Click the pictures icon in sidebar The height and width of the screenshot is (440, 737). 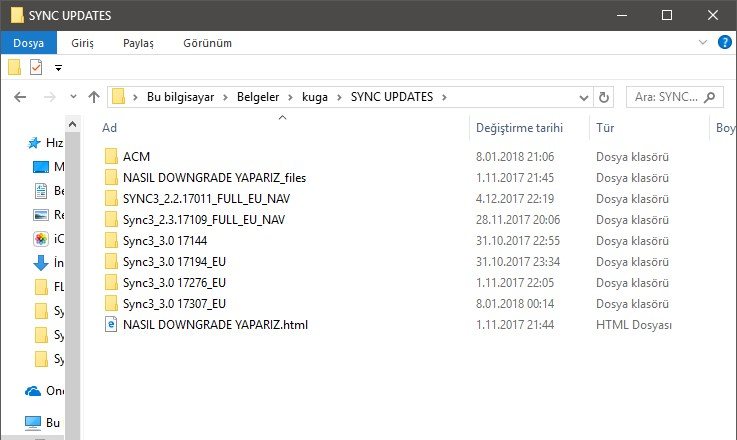tap(41, 215)
